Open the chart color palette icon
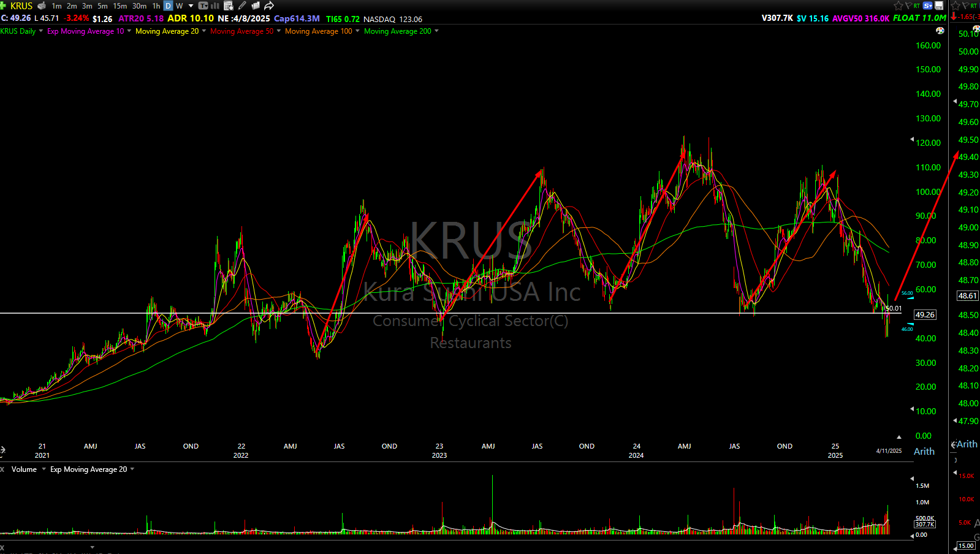The image size is (980, 554). coord(940,31)
